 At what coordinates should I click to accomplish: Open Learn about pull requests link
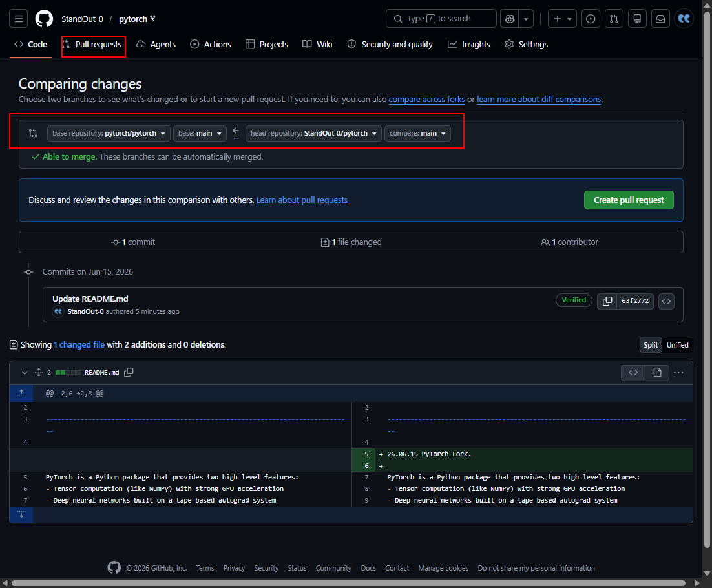302,200
